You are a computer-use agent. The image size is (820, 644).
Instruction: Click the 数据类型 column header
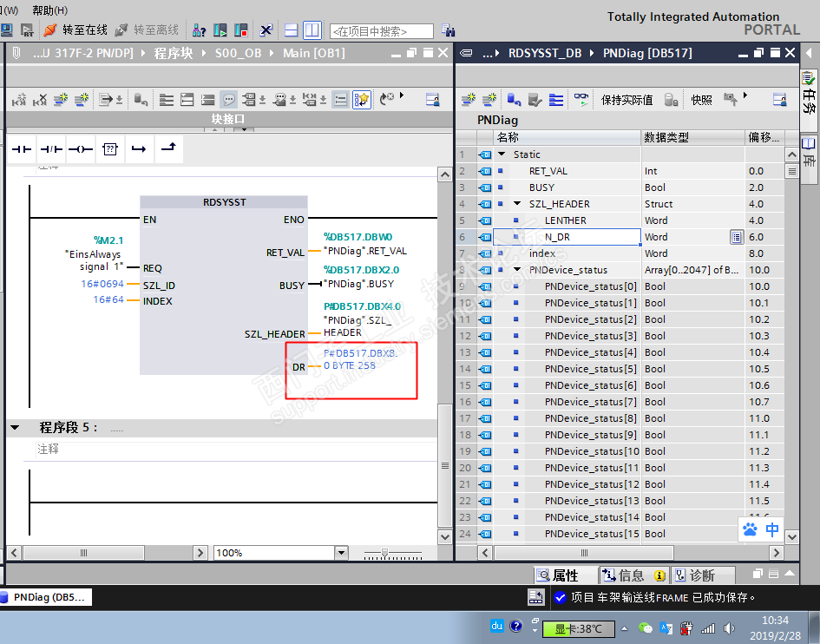[x=693, y=138]
